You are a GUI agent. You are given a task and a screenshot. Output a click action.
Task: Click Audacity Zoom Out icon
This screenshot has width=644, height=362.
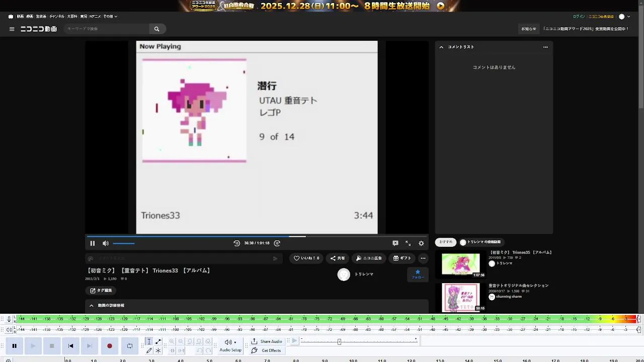coord(181,341)
